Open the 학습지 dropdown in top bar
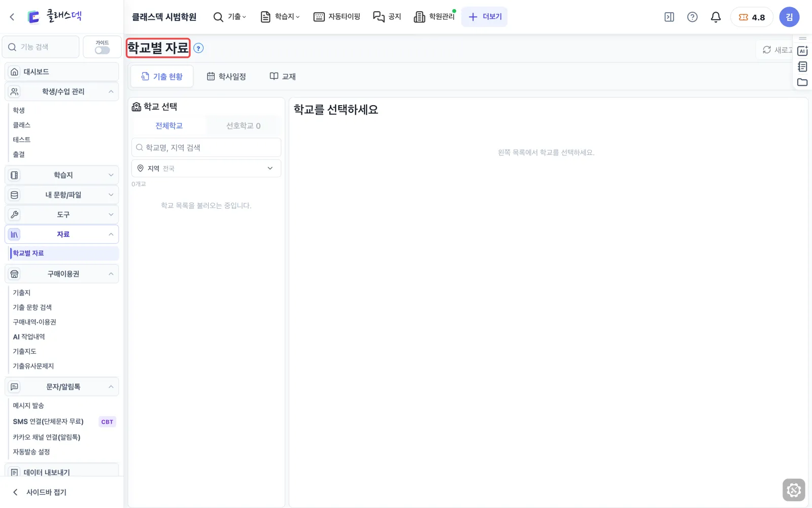The image size is (812, 508). click(x=280, y=17)
